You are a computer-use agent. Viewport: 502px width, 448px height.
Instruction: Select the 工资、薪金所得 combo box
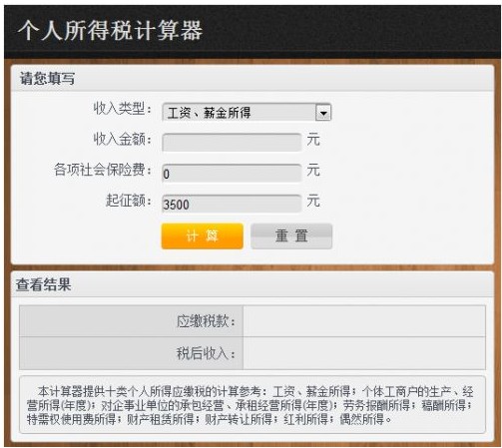(x=247, y=113)
